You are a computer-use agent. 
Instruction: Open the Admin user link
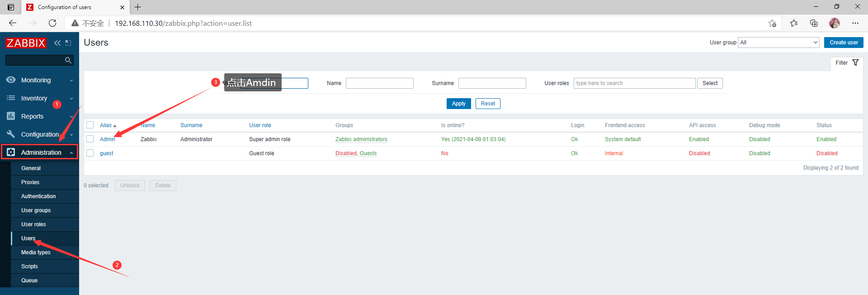point(108,139)
